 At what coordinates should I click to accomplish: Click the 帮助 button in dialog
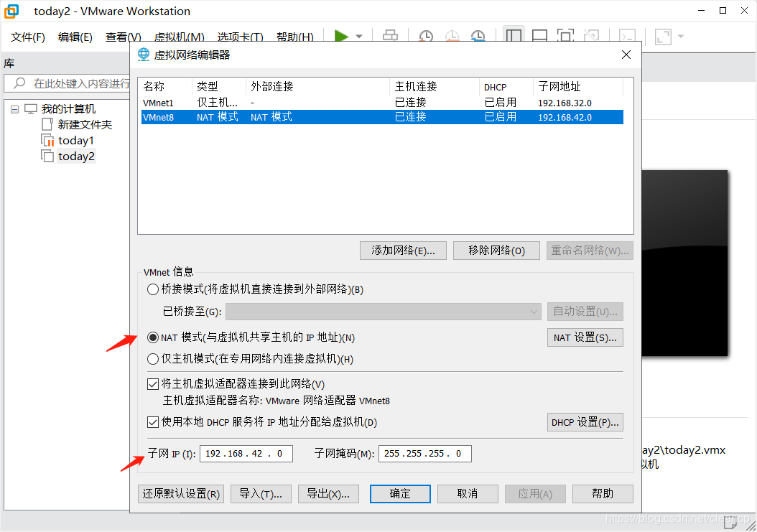(603, 494)
